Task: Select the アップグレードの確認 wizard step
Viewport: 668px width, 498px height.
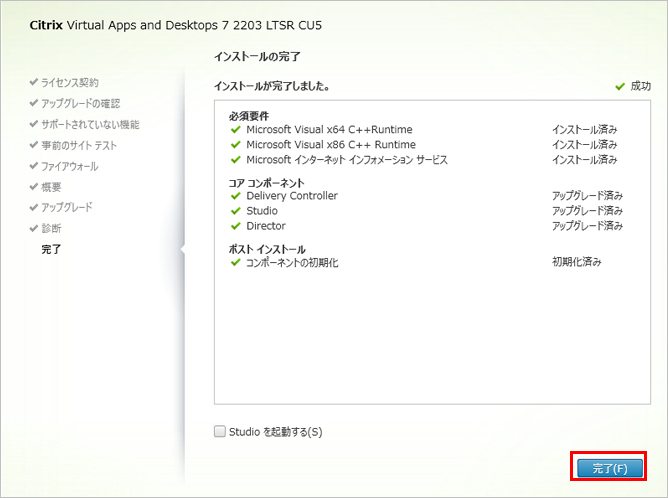Action: click(81, 103)
